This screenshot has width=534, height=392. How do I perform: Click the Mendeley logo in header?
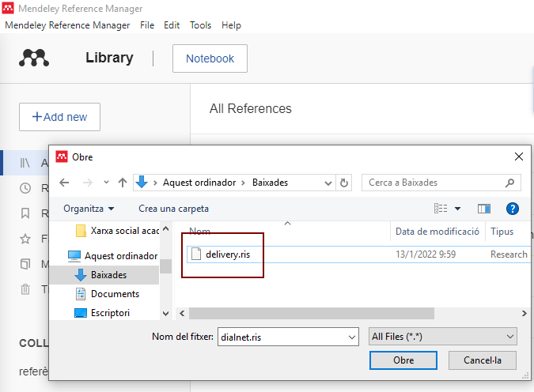click(x=34, y=58)
